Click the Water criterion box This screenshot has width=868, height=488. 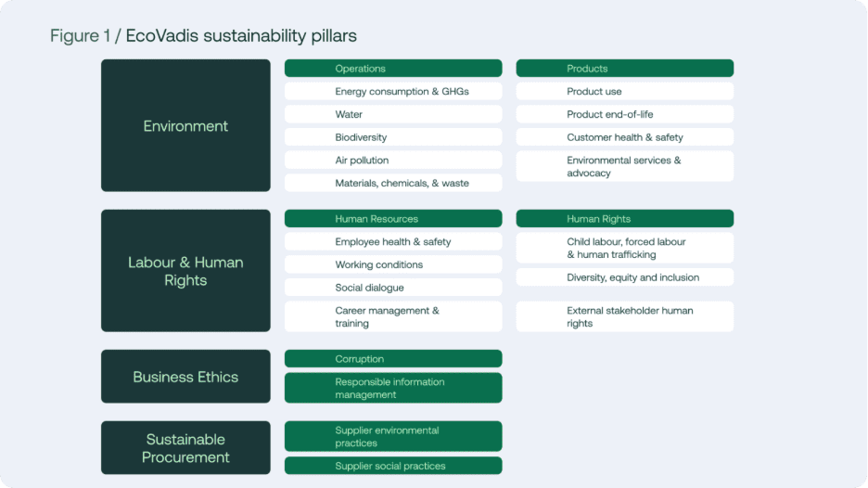point(392,114)
